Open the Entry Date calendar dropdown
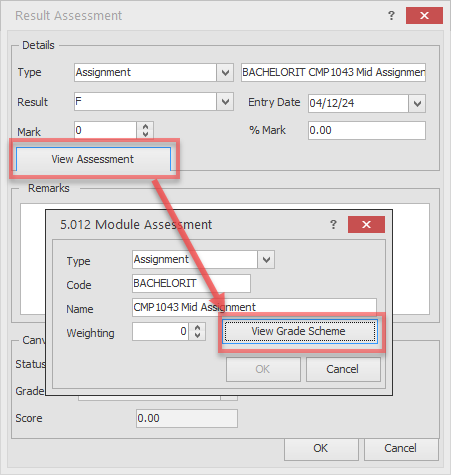 [x=417, y=104]
